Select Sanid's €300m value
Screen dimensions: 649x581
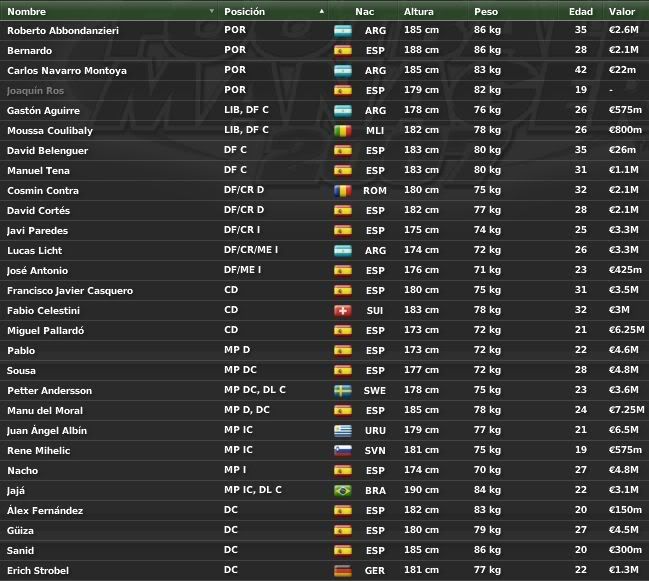coord(625,550)
